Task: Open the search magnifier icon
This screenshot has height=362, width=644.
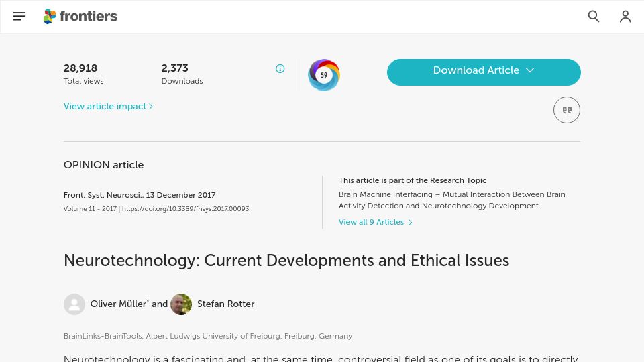Action: 594,16
